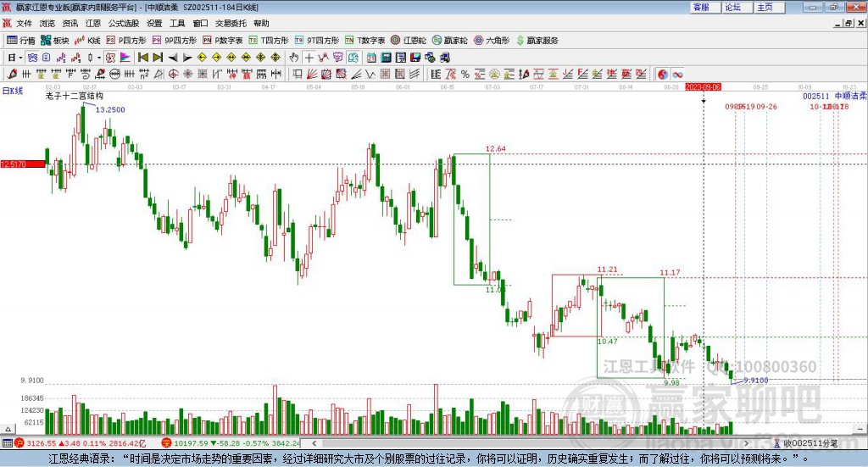
Task: Click the red crosshair circle icon
Action: (x=173, y=74)
